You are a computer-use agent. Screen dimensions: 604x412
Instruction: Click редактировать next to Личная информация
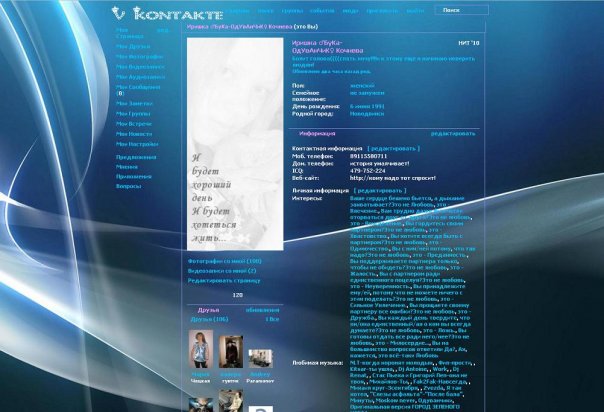[380, 191]
